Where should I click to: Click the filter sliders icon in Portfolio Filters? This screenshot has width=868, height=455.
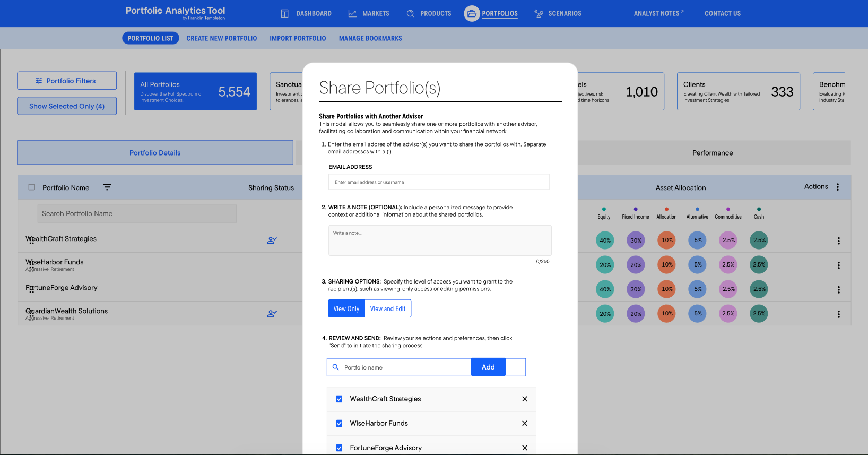(39, 81)
